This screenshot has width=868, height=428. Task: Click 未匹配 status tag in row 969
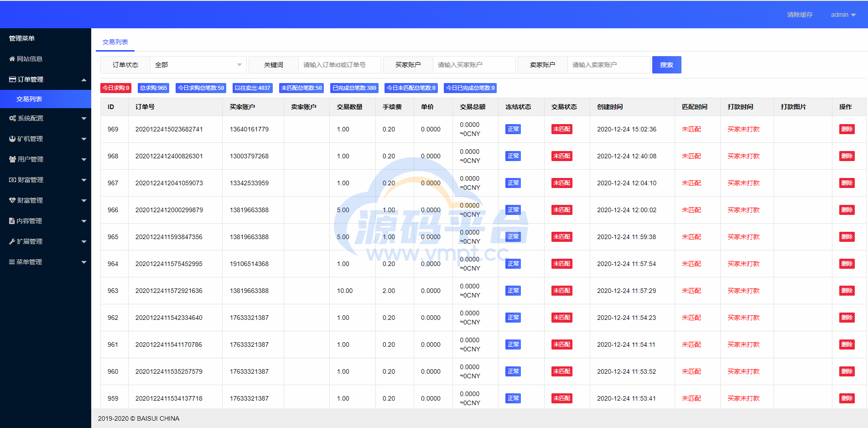point(562,129)
